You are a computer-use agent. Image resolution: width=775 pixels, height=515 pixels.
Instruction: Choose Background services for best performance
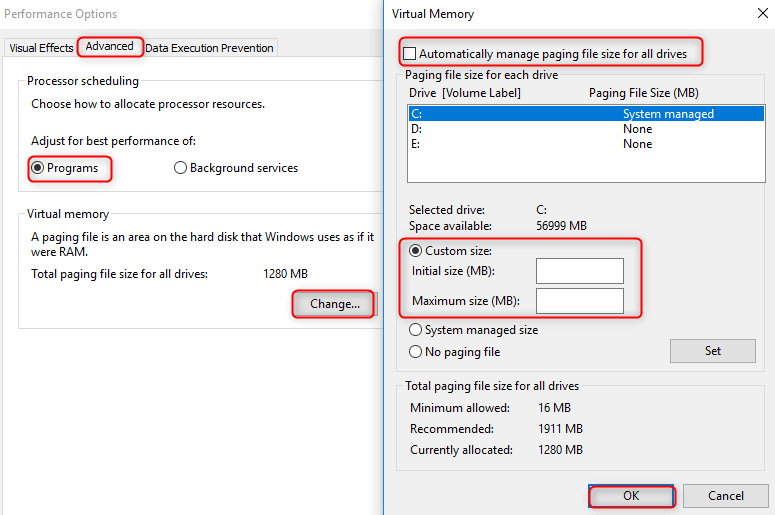181,168
